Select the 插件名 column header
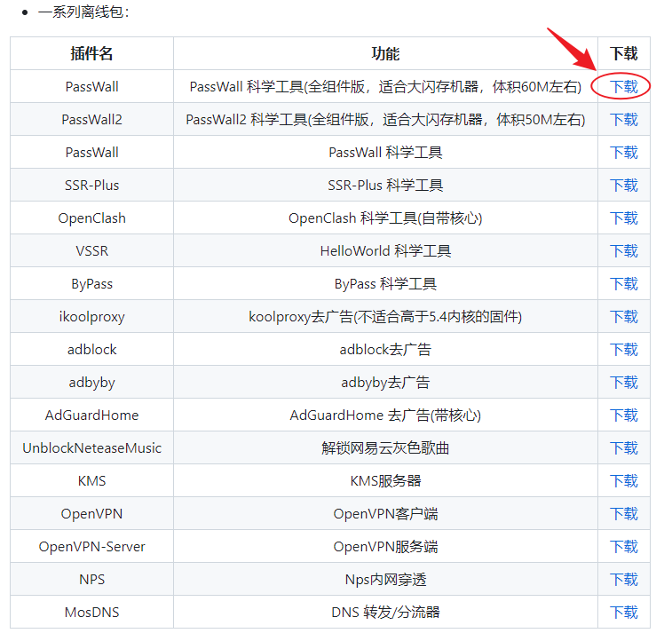Screen dimensions: 672x641 pos(91,53)
